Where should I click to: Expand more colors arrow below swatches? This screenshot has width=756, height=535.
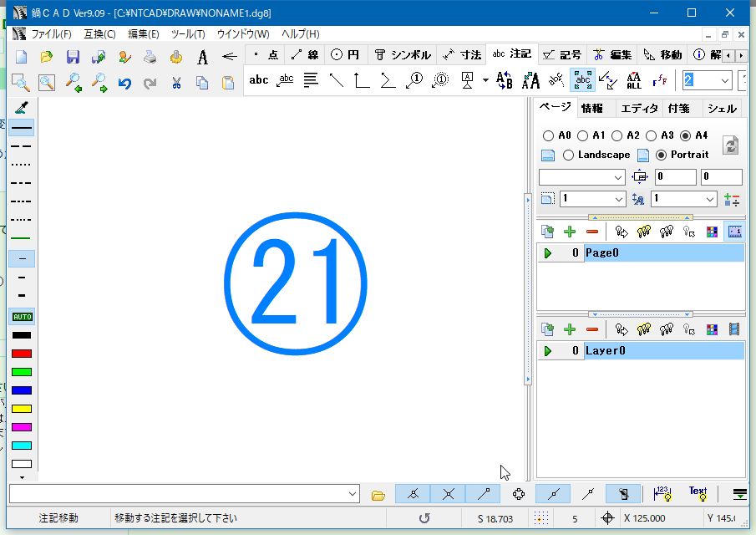click(22, 477)
